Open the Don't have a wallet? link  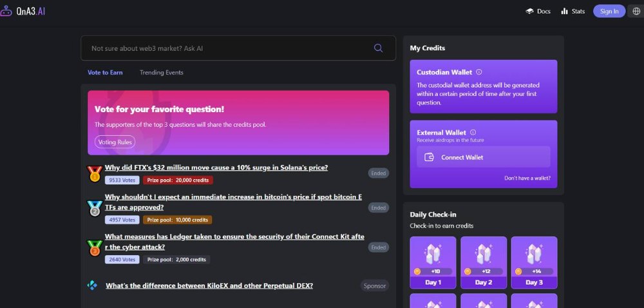pos(527,178)
